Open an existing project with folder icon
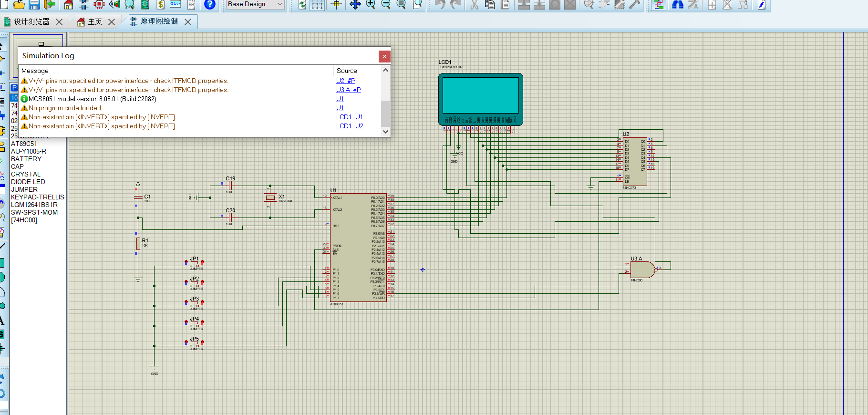The height and width of the screenshot is (415, 868). point(19,5)
